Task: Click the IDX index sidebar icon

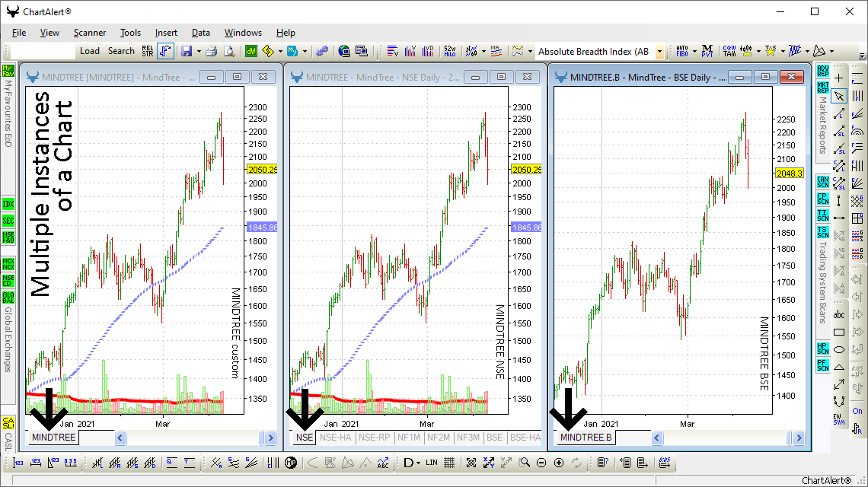Action: pos(8,204)
